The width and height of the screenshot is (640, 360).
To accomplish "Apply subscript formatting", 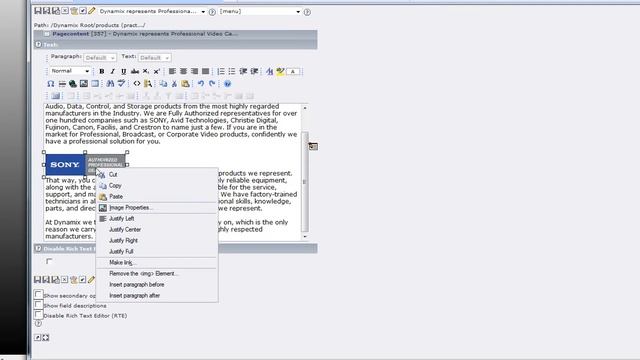I will pyautogui.click(x=146, y=71).
